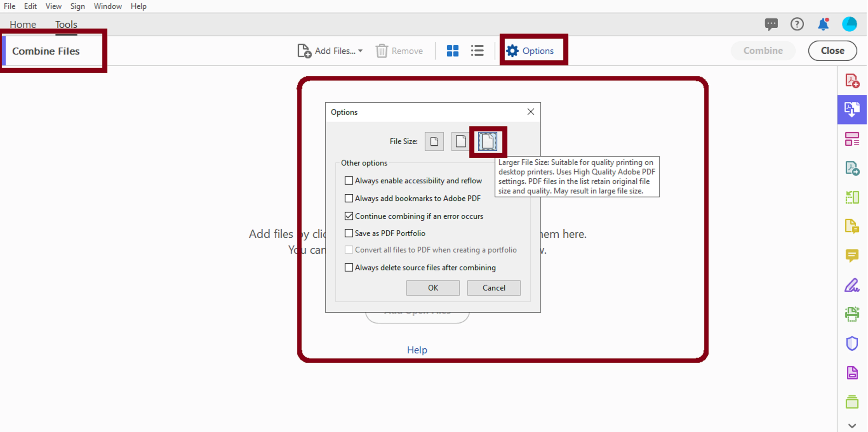Open the notifications bell
The width and height of the screenshot is (868, 432).
[x=823, y=24]
